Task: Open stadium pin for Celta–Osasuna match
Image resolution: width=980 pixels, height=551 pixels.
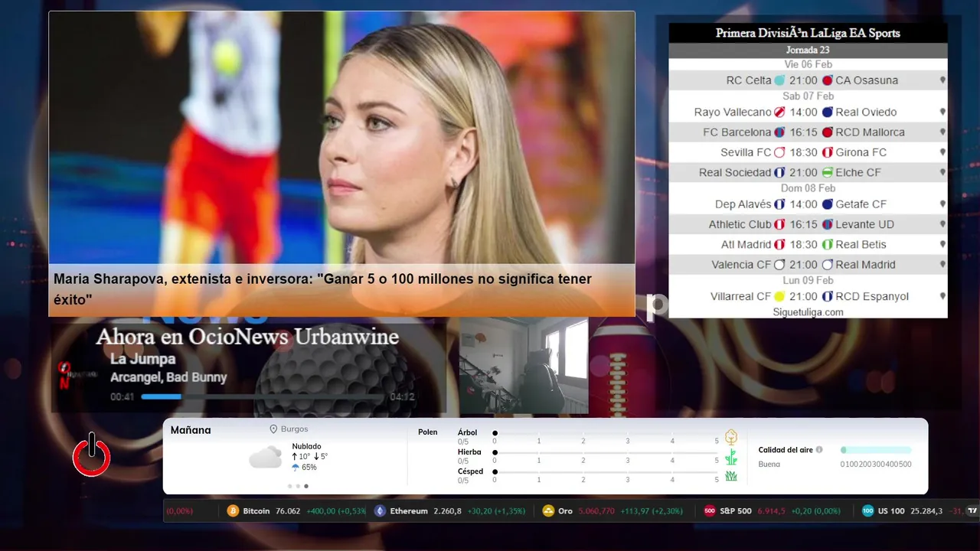Action: (x=942, y=80)
